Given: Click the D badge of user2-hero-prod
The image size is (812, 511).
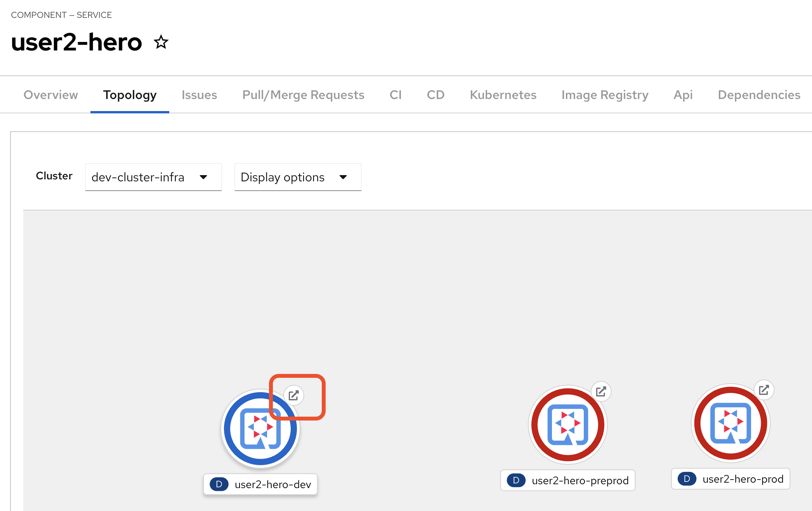Looking at the screenshot, I should pyautogui.click(x=687, y=479).
